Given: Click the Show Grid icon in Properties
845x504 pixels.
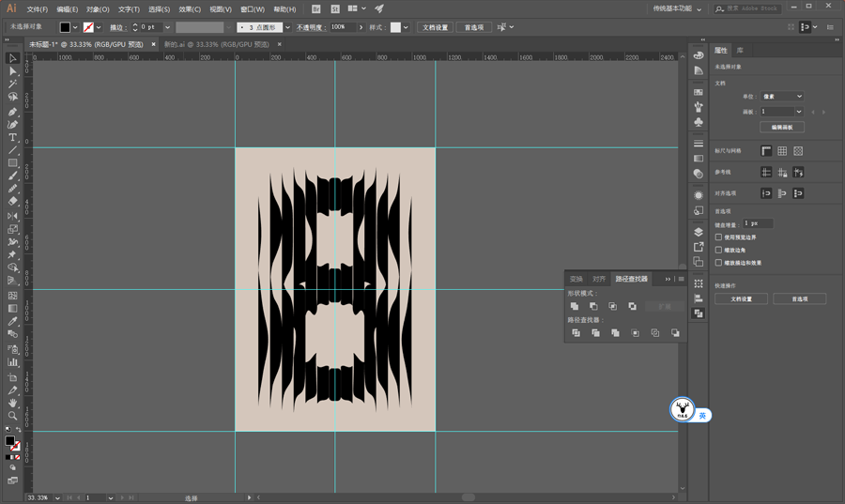Looking at the screenshot, I should tap(782, 151).
